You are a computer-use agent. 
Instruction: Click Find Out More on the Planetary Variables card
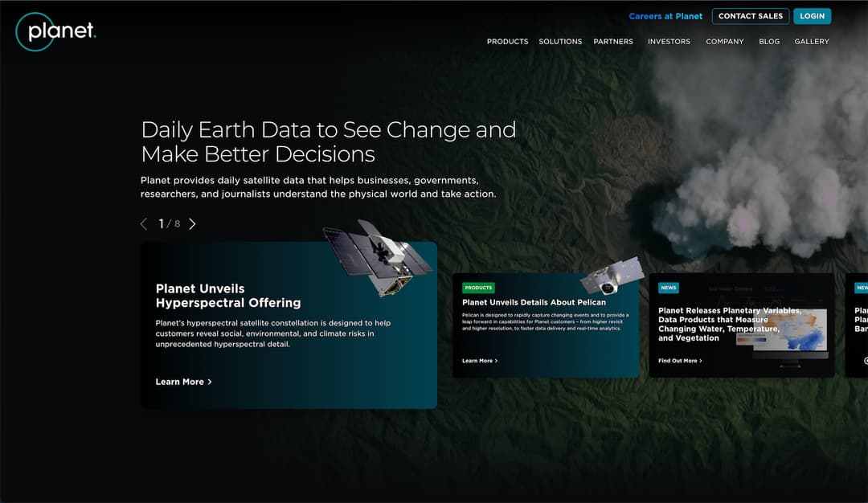pos(678,361)
